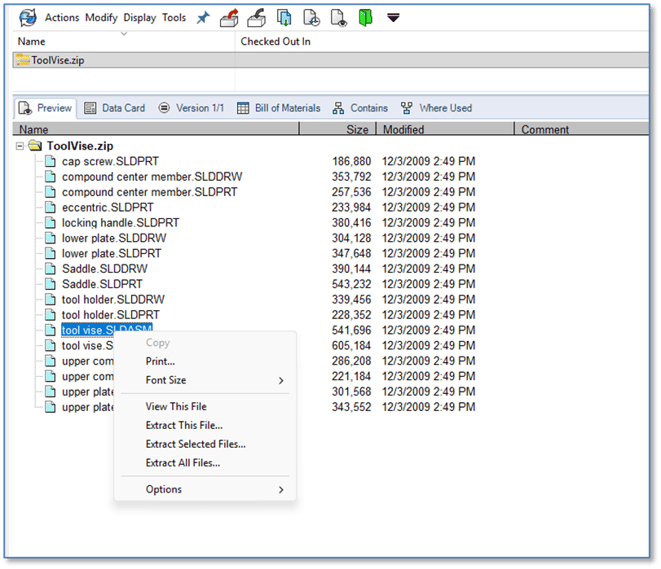Screen dimensions: 661x569
Task: Switch to the Data Card tab
Action: 115,108
